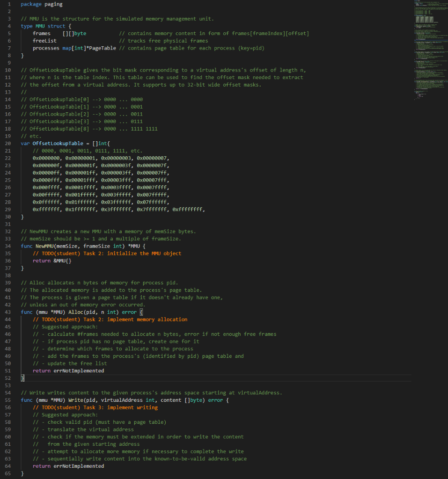Click the comment 'Alloc allocates n bytes of memory' line
The height and width of the screenshot is (479, 448).
click(x=99, y=283)
